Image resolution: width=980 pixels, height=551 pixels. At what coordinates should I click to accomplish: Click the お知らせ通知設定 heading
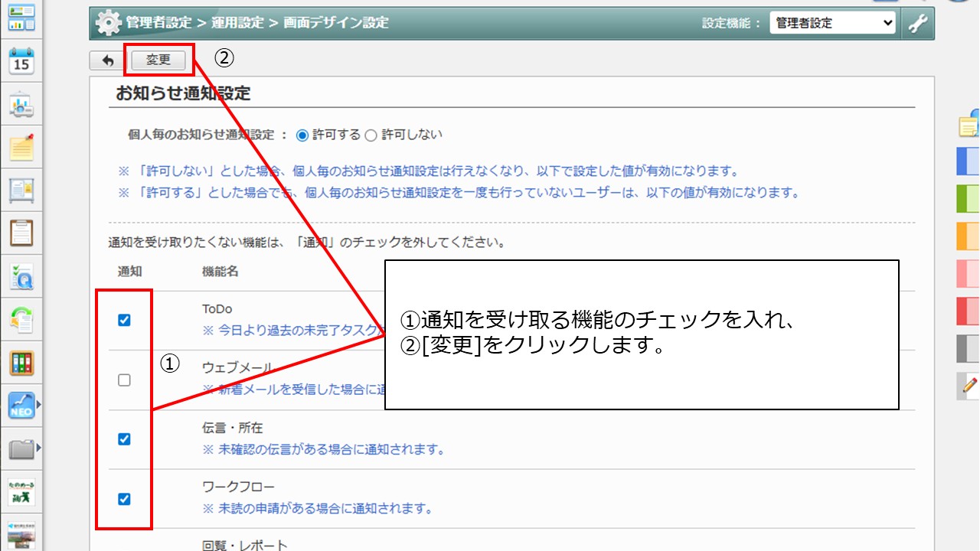click(183, 93)
